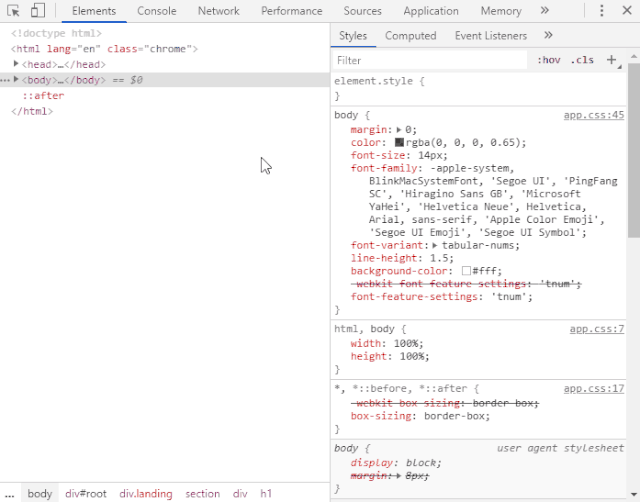Toggle the device toolbar icon
640x502 pixels.
(38, 11)
